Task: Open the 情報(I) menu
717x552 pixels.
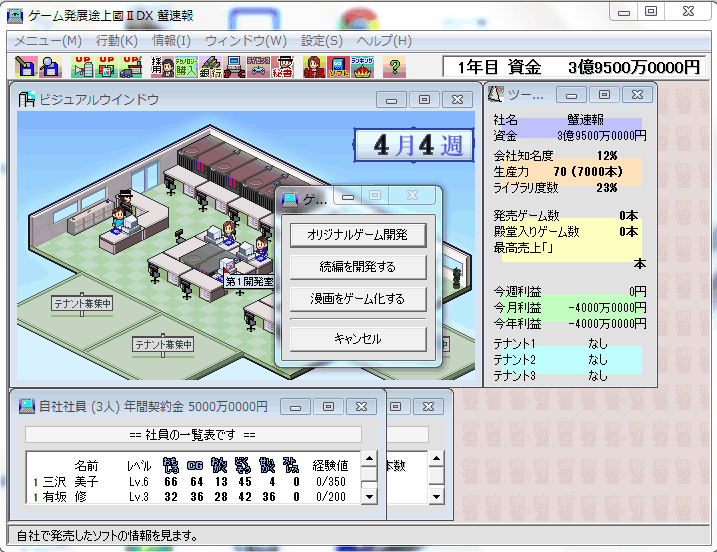Action: (x=171, y=41)
